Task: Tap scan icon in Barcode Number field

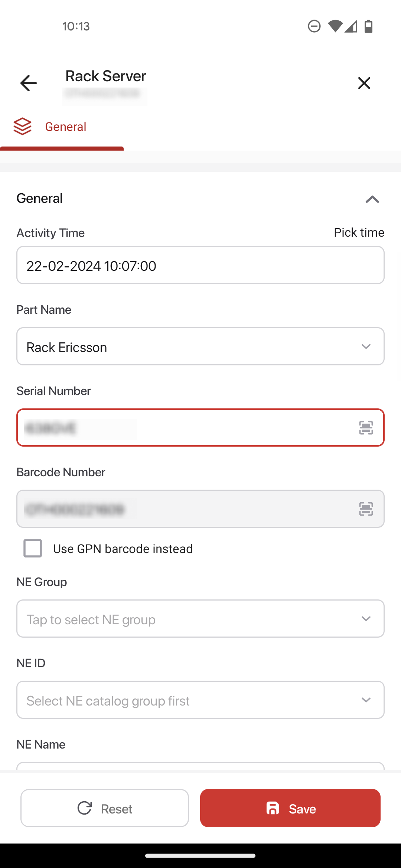Action: (x=366, y=509)
